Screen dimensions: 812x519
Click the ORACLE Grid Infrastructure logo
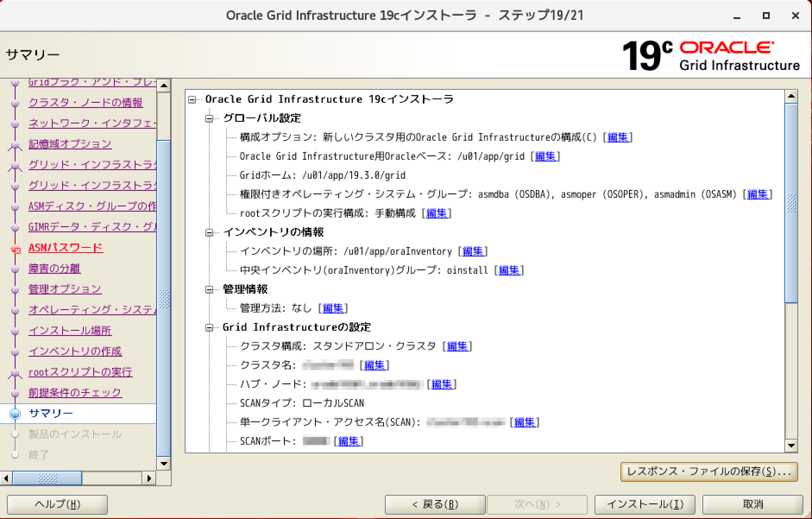tap(711, 56)
